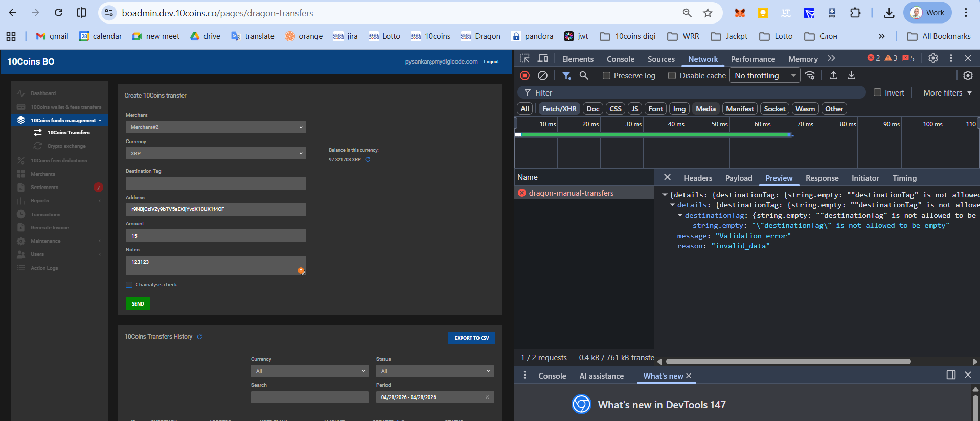Open Crypto exchange in sidebar

click(66, 146)
